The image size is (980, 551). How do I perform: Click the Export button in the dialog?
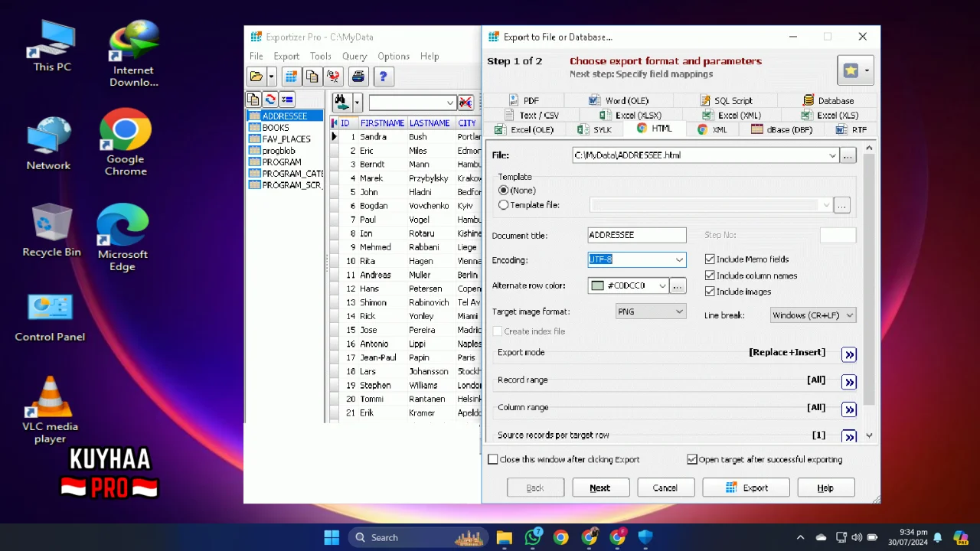746,487
